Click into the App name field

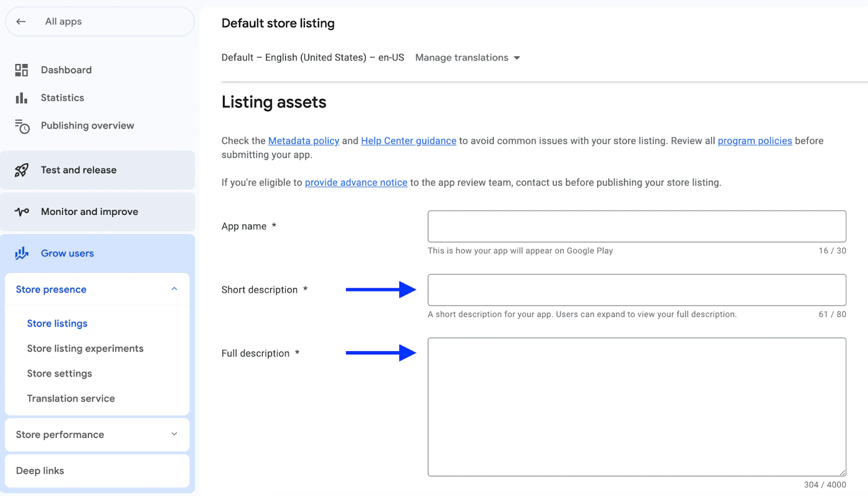click(x=636, y=226)
